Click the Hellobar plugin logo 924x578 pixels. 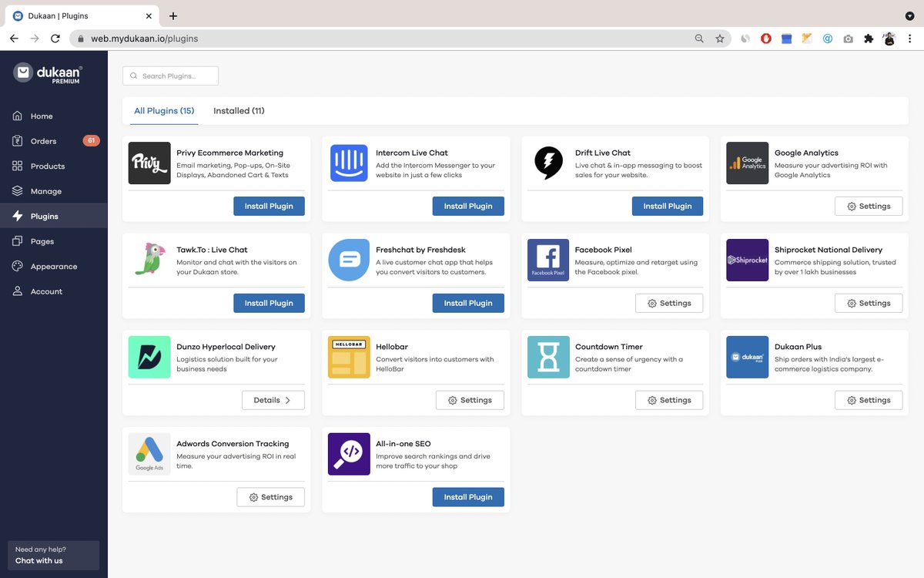tap(349, 357)
